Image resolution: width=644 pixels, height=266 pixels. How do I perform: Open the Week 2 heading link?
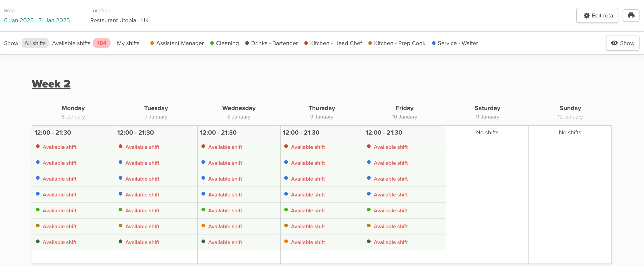click(51, 84)
